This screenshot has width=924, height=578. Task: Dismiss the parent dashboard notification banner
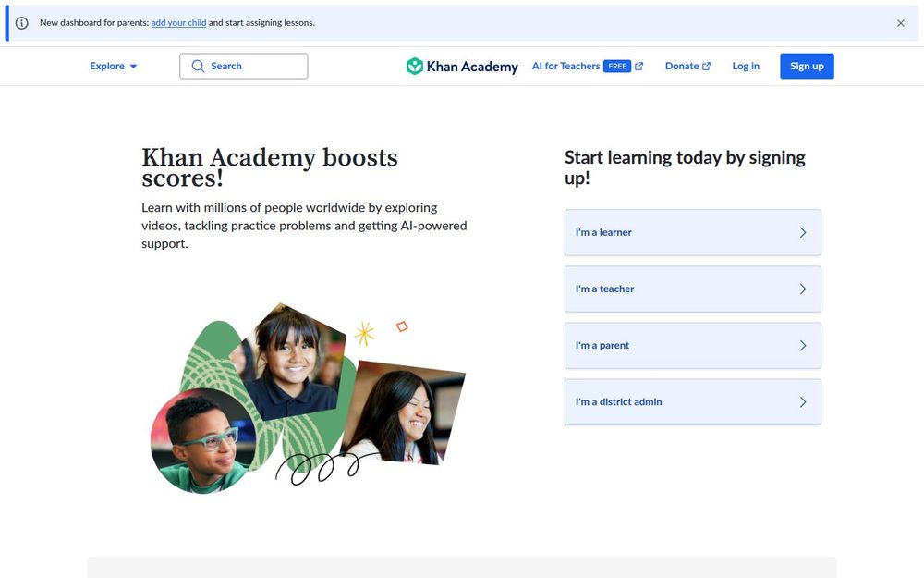click(900, 23)
